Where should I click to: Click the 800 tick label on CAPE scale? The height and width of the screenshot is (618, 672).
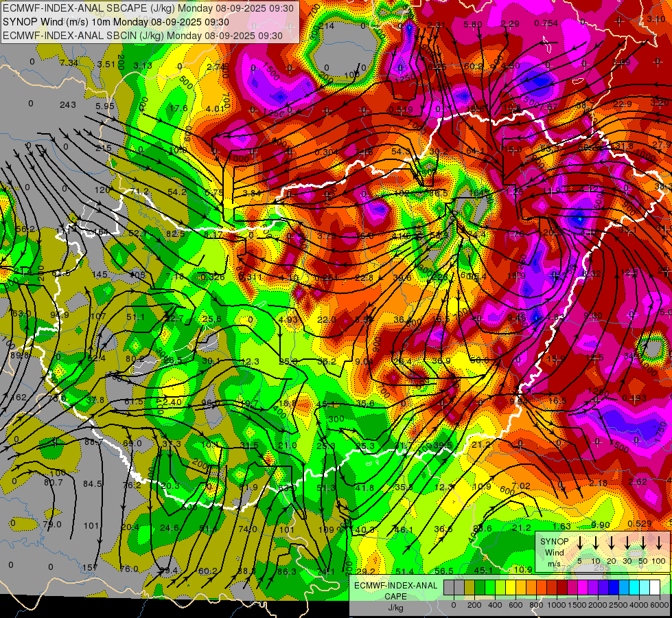point(536,605)
